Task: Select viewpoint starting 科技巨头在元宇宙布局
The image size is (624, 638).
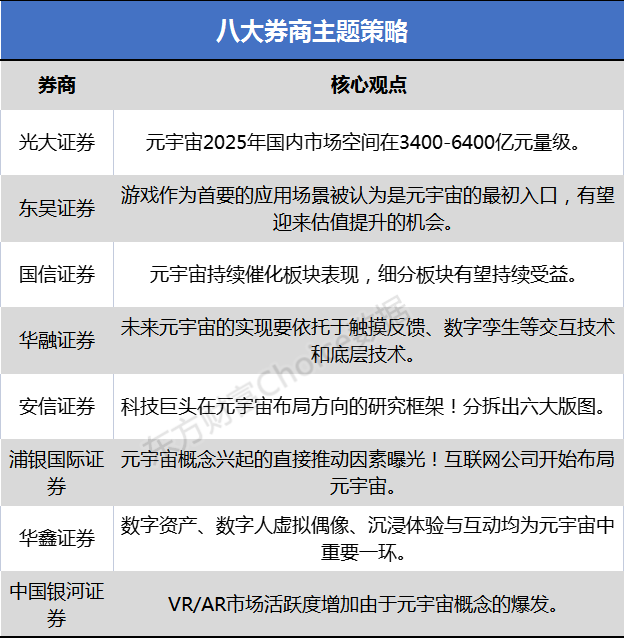Action: (364, 406)
